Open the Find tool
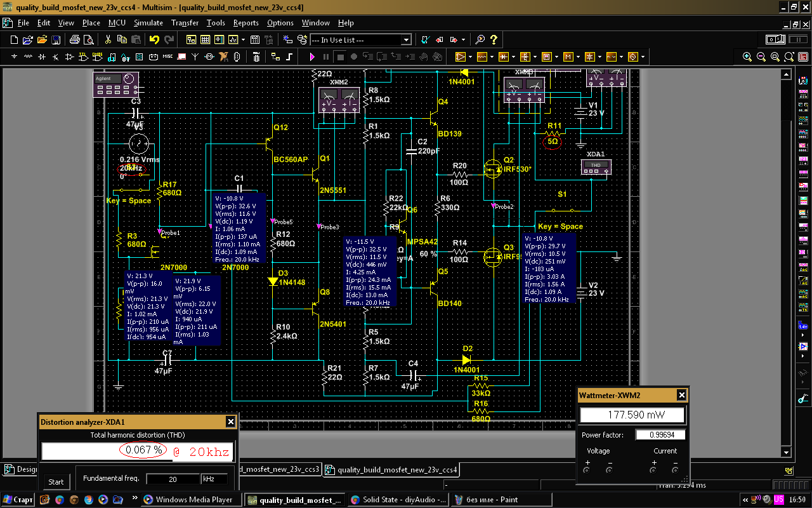 (x=481, y=39)
